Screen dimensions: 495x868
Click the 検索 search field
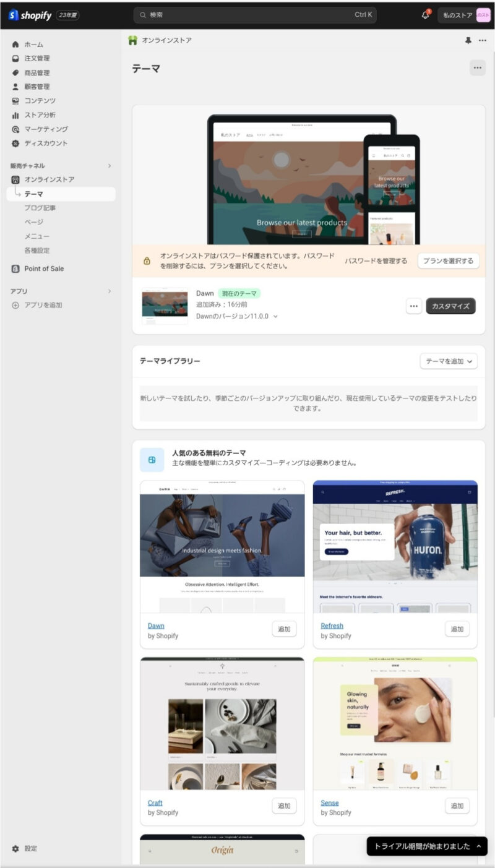tap(254, 15)
